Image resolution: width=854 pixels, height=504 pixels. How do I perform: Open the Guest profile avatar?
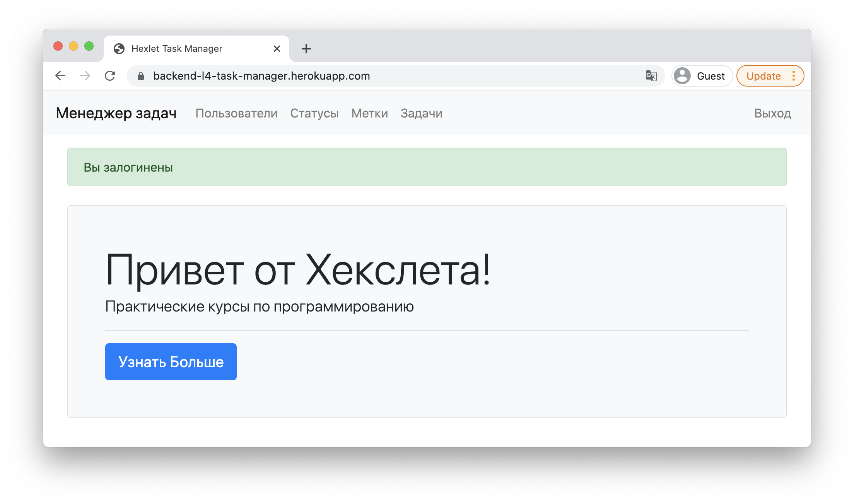pyautogui.click(x=682, y=76)
